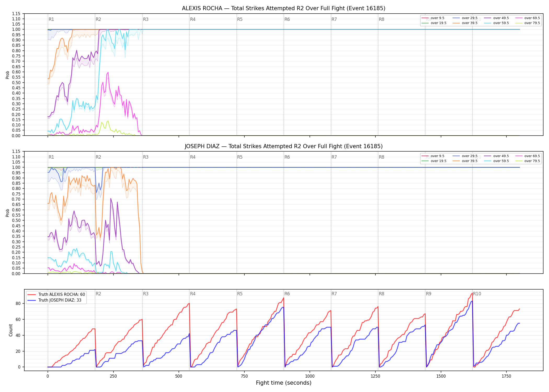
Task: Click the R1 marker in the Alexis Rocha chart
Action: pyautogui.click(x=51, y=19)
